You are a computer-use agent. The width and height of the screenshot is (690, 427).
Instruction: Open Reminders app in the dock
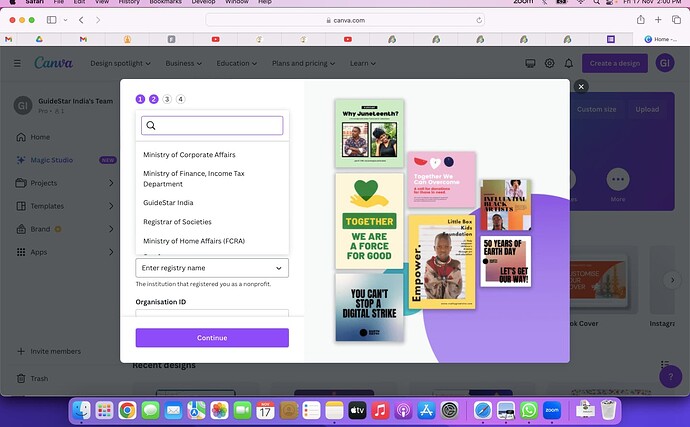[x=311, y=411]
